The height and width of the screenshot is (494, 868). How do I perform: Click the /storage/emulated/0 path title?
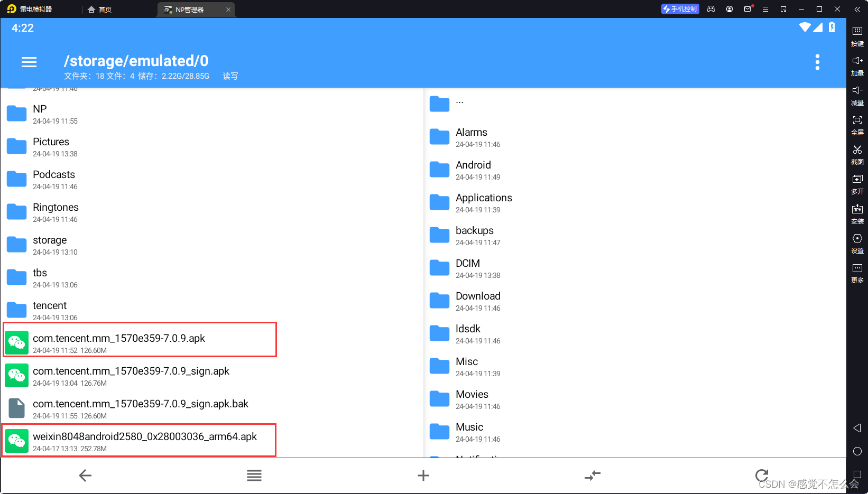click(136, 61)
